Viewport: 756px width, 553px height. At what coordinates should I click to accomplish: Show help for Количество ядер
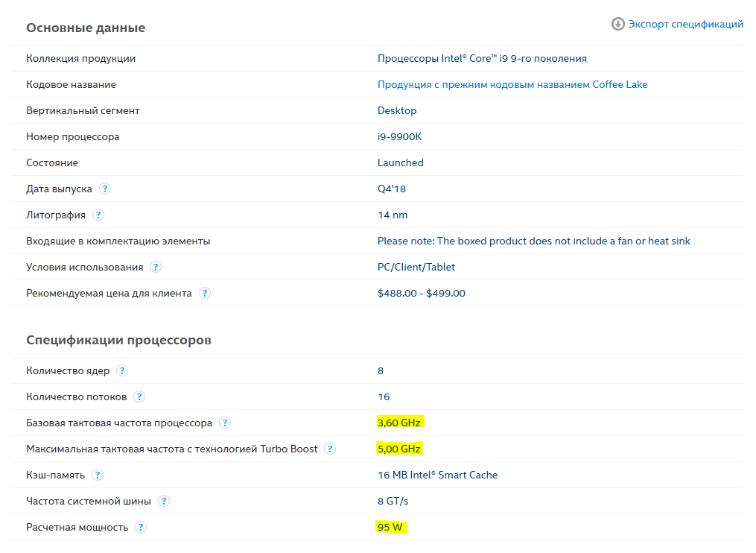(x=122, y=370)
